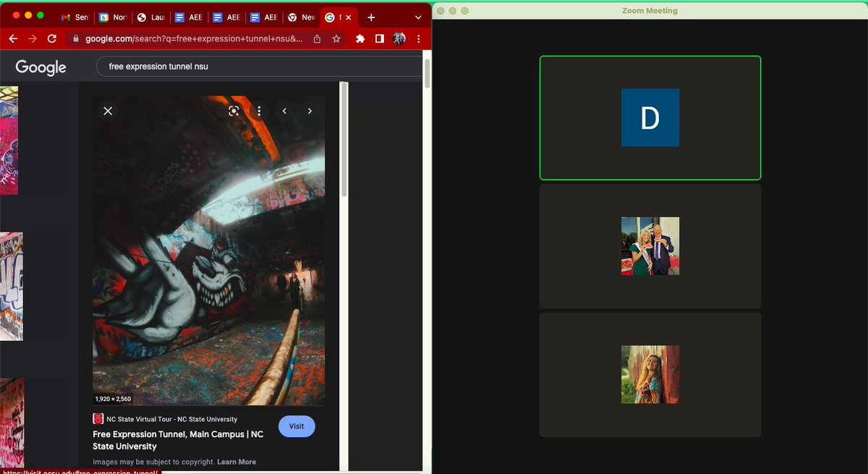
Task: Open 'Free Expression Tunnel, Main Campus' title link
Action: point(178,440)
